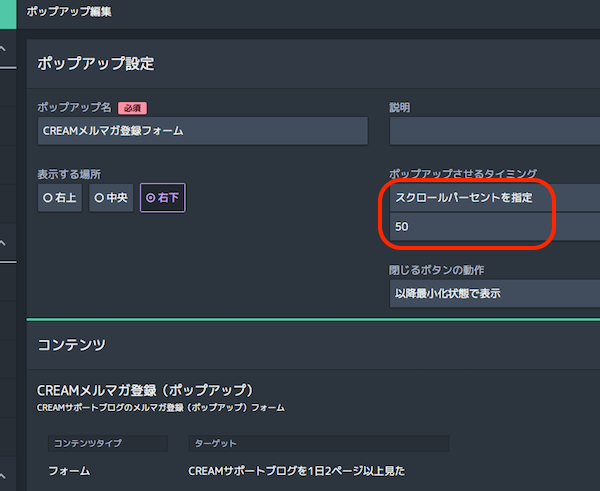Open the スクロールパーセントを指定 timing dropdown
Viewport: 600px width, 491px height.
tap(495, 197)
